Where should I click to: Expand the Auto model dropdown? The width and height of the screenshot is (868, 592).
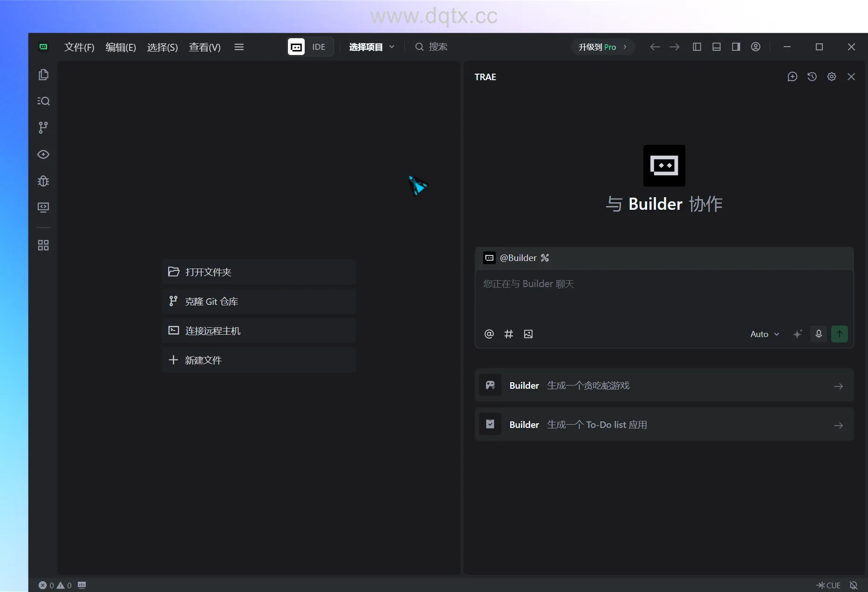tap(765, 334)
